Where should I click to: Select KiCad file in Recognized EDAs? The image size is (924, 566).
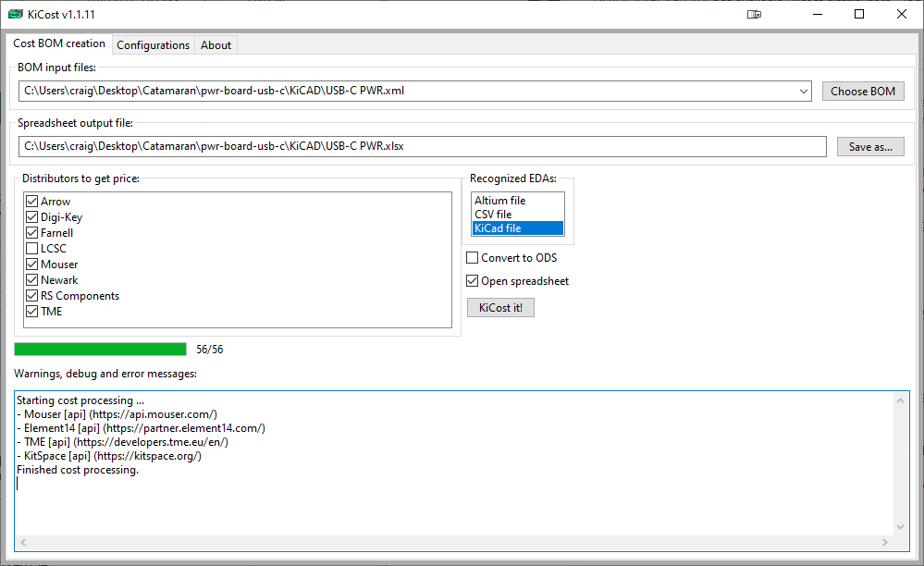point(517,228)
